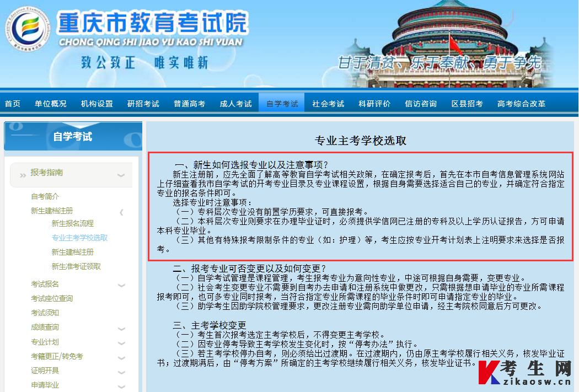Collapse the 报考指南 sidebar section
The width and height of the screenshot is (579, 392).
tap(71, 174)
